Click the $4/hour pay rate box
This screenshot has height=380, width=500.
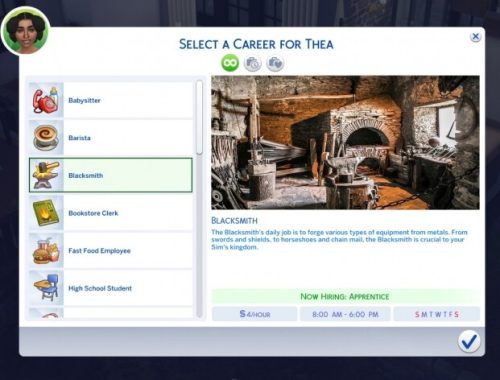(255, 314)
